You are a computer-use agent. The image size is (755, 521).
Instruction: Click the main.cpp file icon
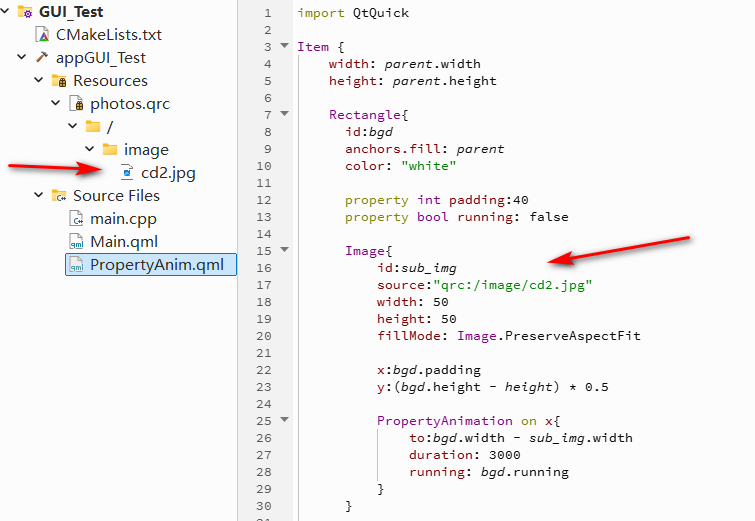pyautogui.click(x=77, y=219)
